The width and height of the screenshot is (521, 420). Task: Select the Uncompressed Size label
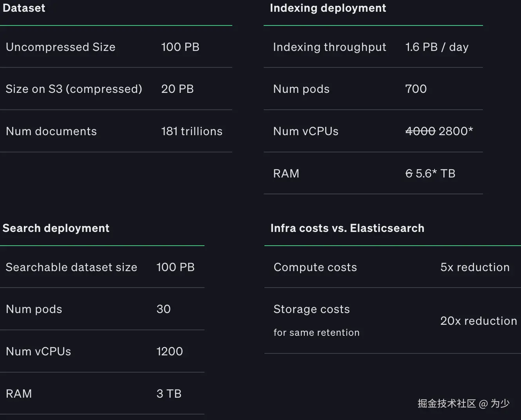(x=61, y=47)
